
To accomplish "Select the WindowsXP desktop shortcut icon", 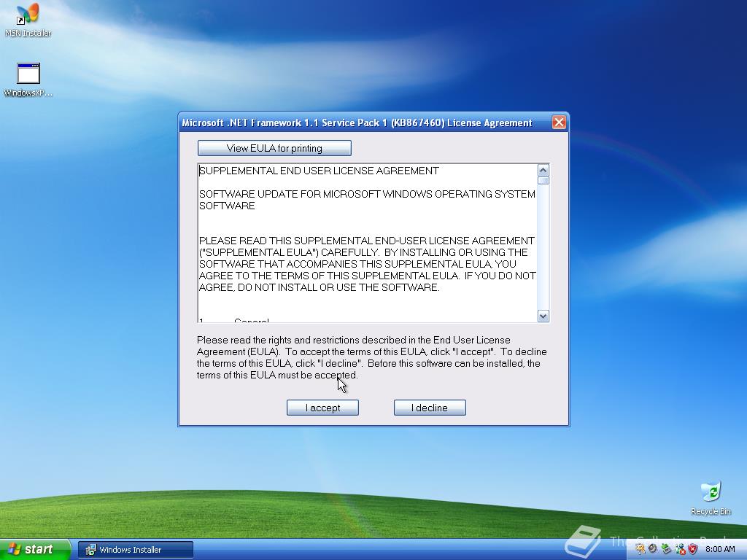I will click(x=28, y=80).
